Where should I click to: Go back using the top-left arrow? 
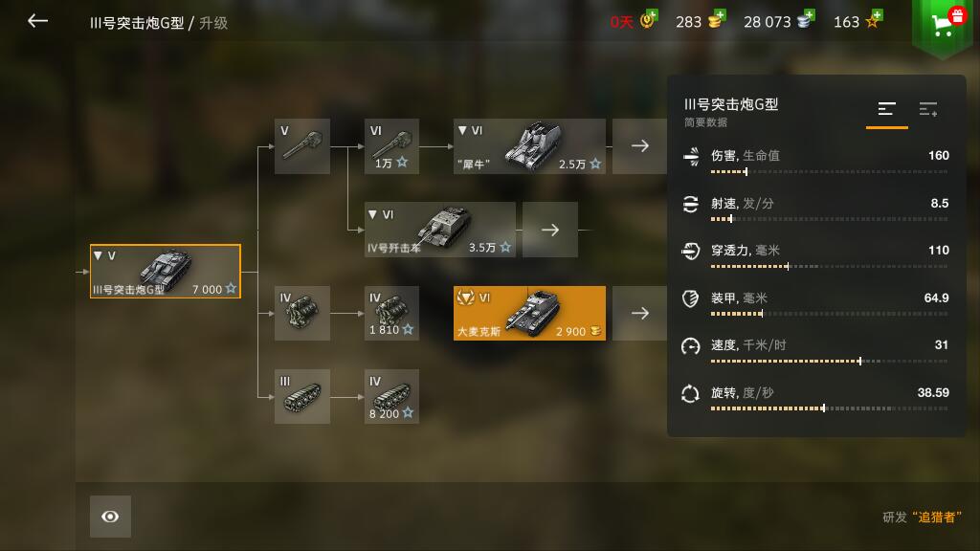(x=37, y=21)
